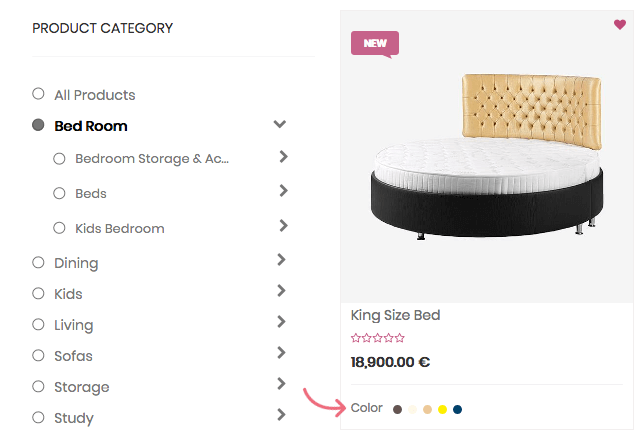Expand the Dining category arrow
Viewport: 644px width, 440px height.
click(x=282, y=260)
